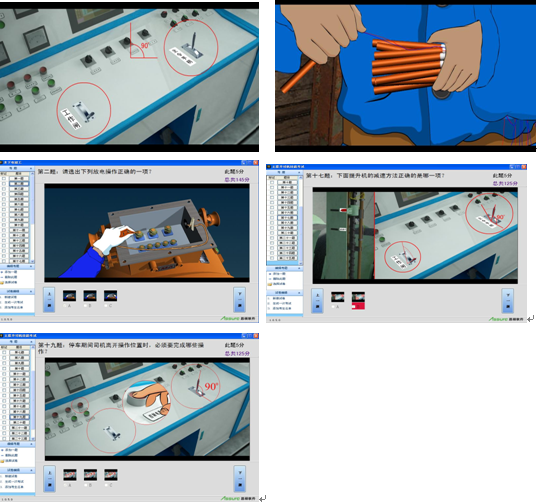Choose radio option A under question seventeen

(334, 307)
